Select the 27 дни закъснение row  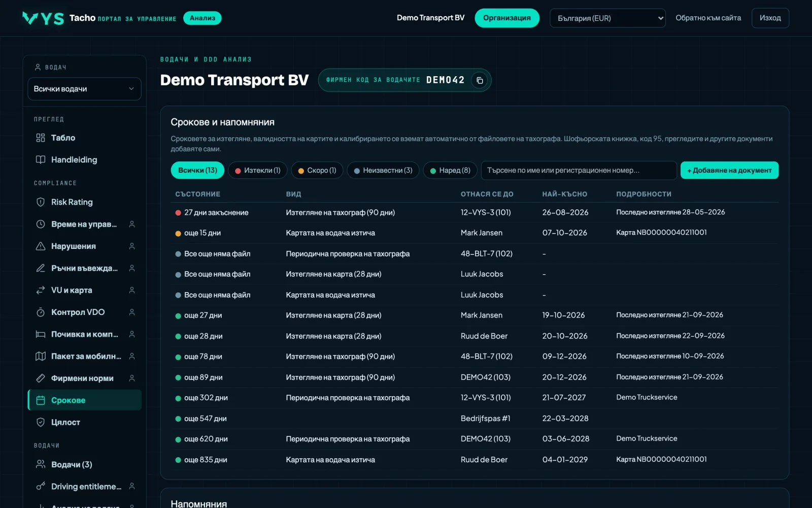point(475,212)
